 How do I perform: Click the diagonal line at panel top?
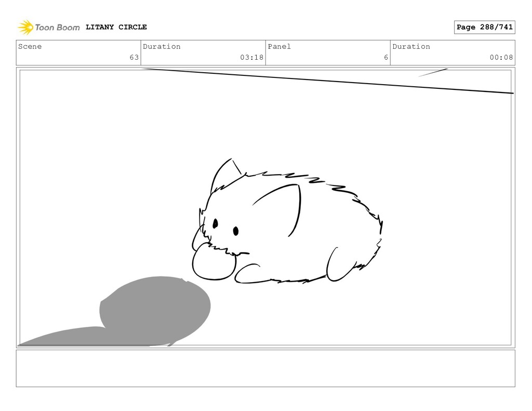point(327,81)
